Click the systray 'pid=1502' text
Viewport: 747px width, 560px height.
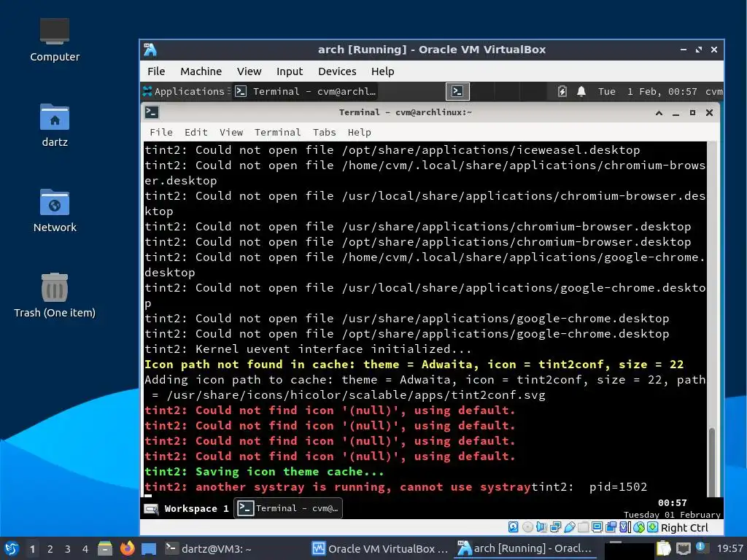[x=618, y=486]
